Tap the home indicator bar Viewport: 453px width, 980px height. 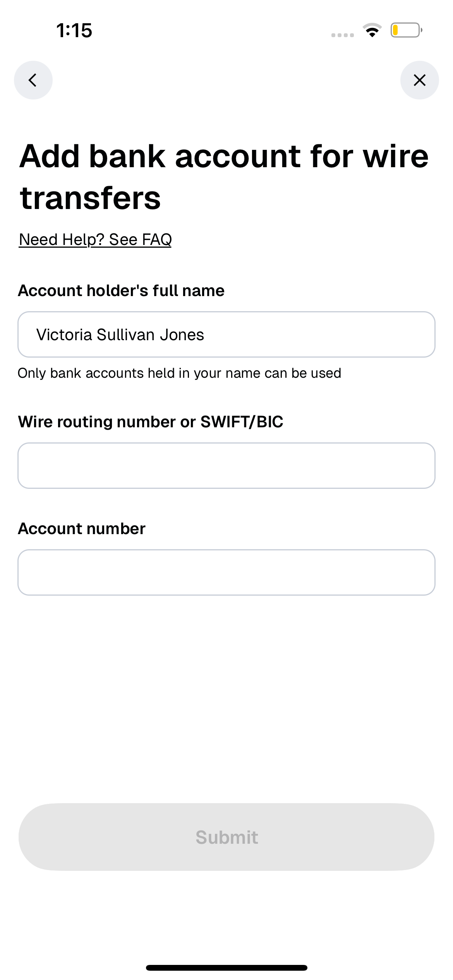click(x=226, y=968)
